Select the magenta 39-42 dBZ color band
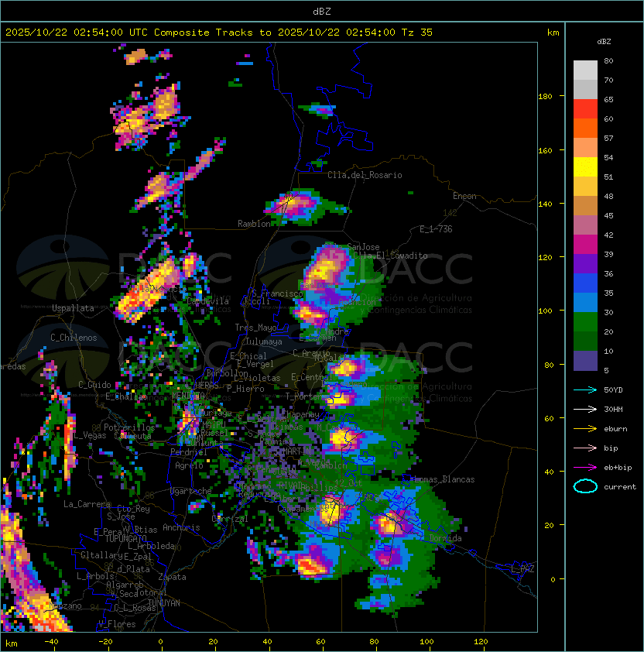This screenshot has height=652, width=644. (x=585, y=245)
